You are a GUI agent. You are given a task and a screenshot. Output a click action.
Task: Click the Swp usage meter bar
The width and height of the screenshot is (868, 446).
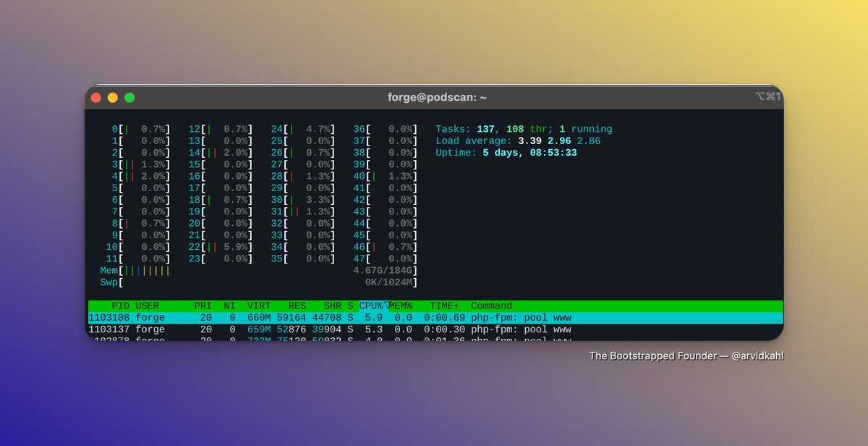(258, 282)
